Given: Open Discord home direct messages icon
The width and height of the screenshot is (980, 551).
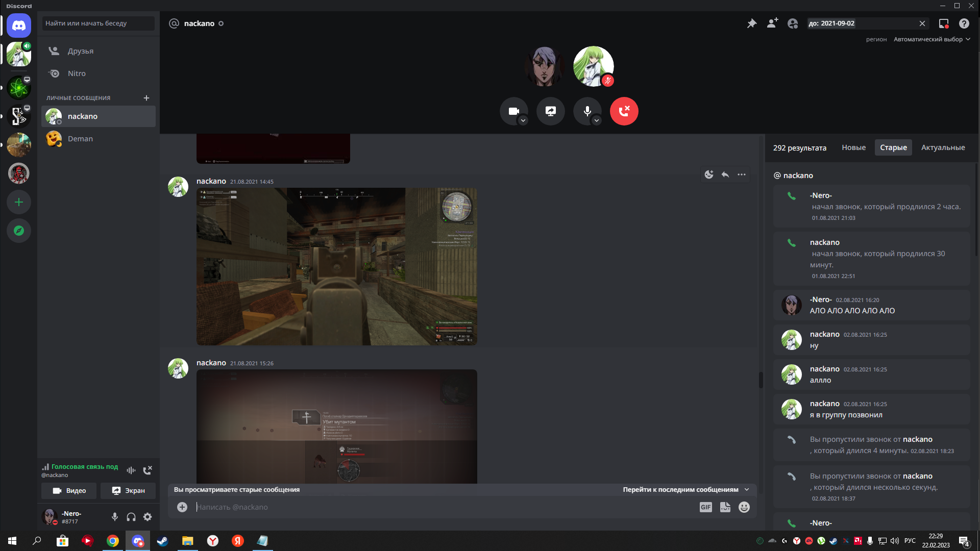Looking at the screenshot, I should click(19, 26).
